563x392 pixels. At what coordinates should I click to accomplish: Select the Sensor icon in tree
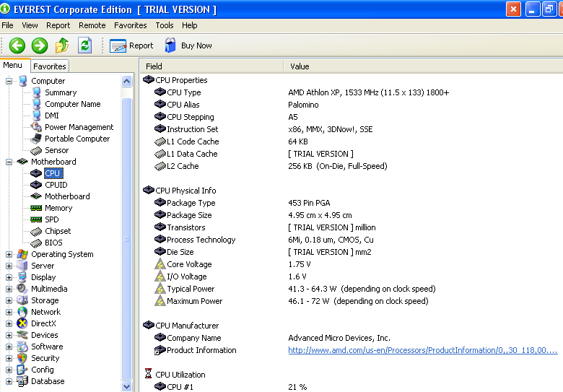[36, 150]
